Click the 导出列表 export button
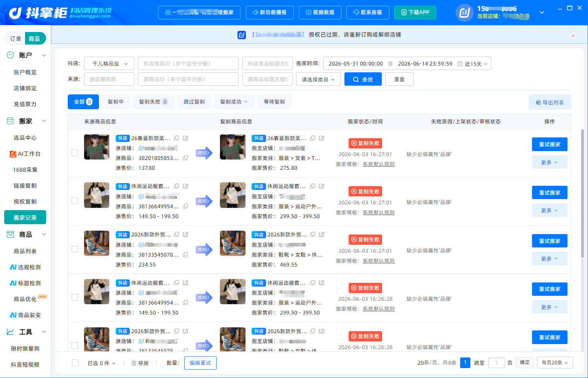Viewport: 588px width, 378px height. point(550,102)
